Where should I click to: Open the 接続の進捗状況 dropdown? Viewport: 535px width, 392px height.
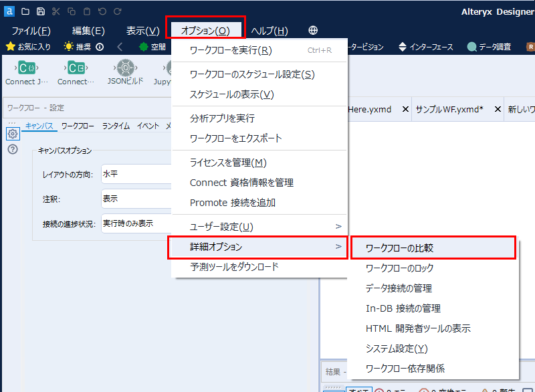(134, 223)
